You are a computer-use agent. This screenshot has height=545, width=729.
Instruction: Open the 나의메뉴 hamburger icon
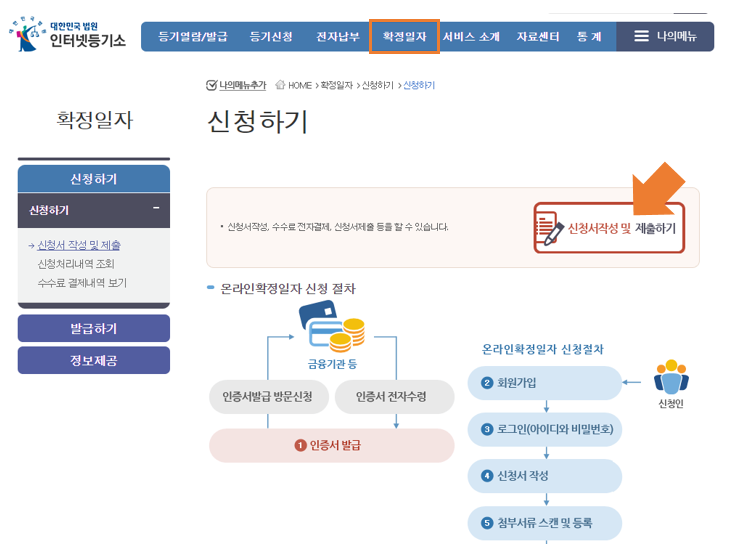(x=641, y=36)
